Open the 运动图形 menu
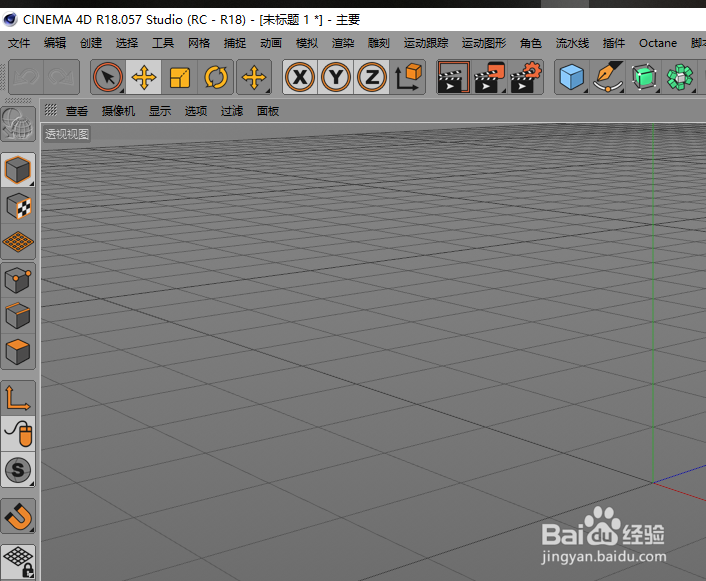 (484, 43)
